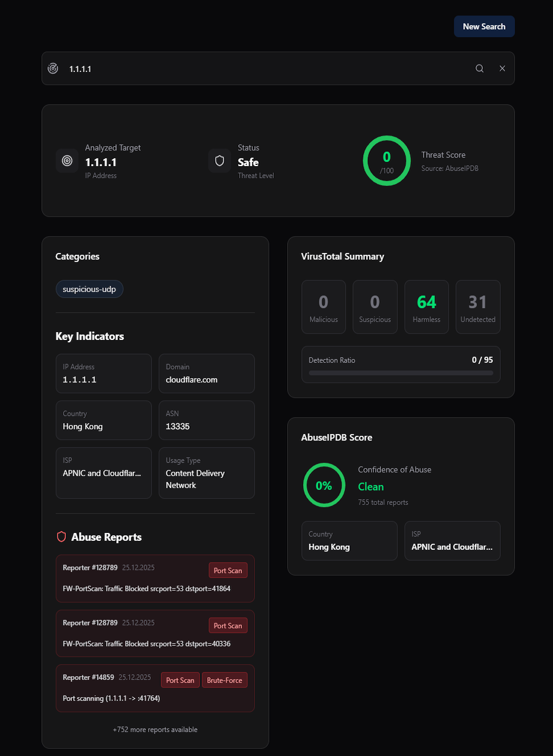Click the Analyzed Target bullseye icon

point(67,161)
